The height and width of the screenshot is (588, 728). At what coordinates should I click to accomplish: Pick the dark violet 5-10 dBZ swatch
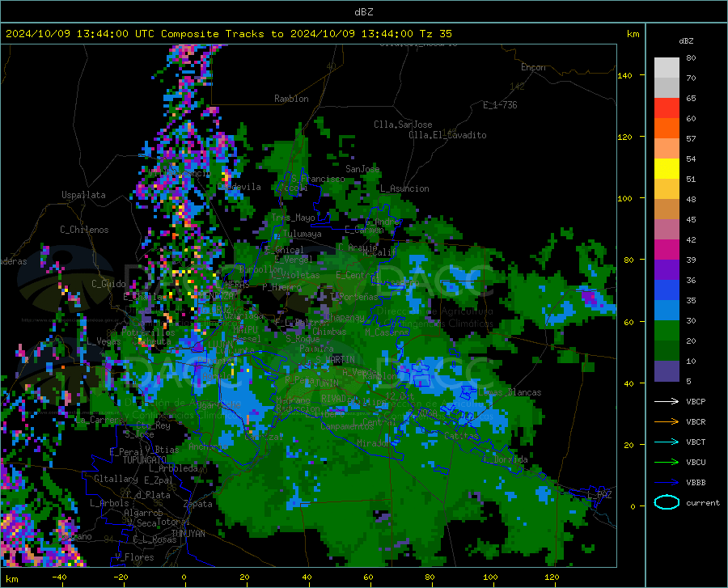(667, 371)
